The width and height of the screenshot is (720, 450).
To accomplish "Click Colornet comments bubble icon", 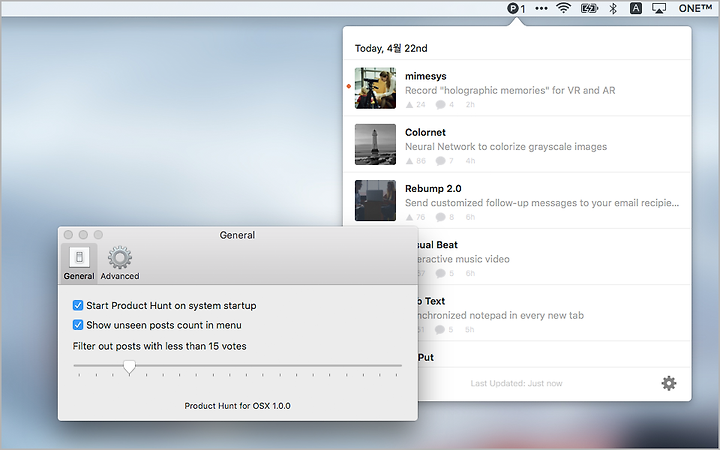I will [x=440, y=161].
